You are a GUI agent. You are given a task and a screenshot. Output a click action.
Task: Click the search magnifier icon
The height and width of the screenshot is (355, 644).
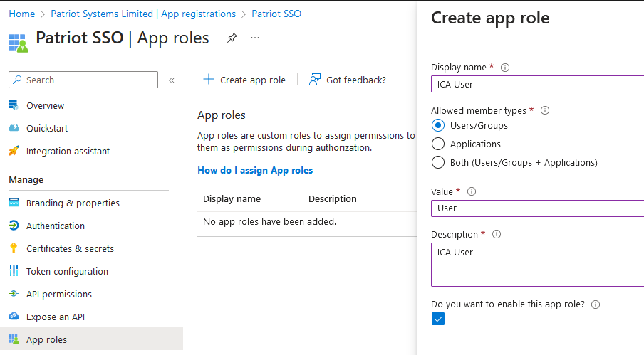(17, 80)
